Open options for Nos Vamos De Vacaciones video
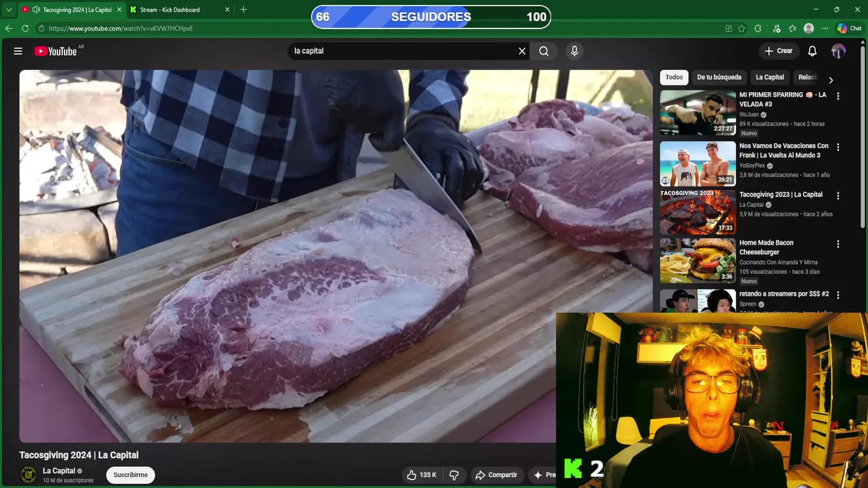The width and height of the screenshot is (868, 488). (x=837, y=147)
